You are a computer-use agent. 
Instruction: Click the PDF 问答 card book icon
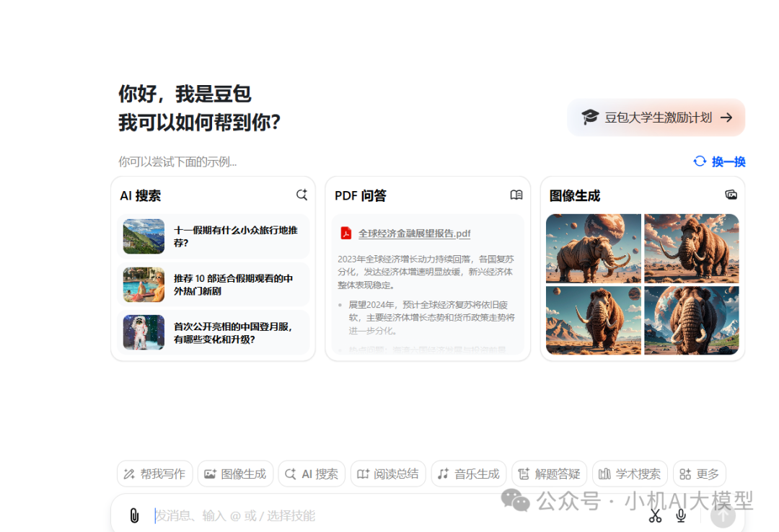tap(516, 195)
